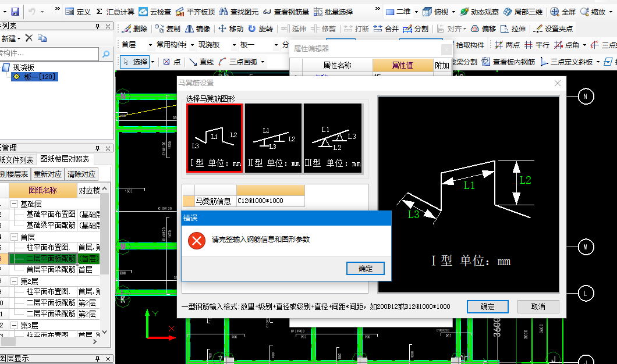Switch to 图纸楼层对照表 tab

pyautogui.click(x=65, y=159)
